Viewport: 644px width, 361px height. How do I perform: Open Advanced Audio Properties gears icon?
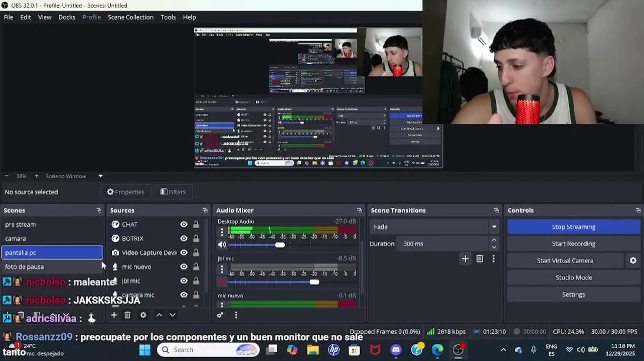(x=220, y=315)
